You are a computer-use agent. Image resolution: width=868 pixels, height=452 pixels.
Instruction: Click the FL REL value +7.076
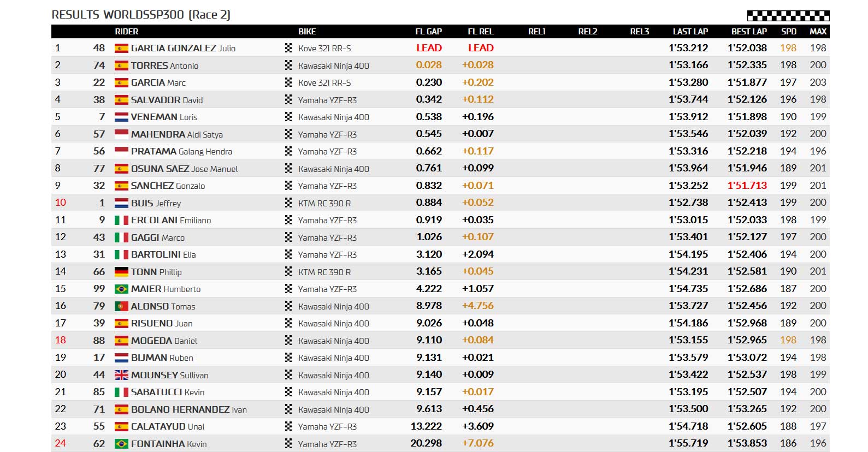pyautogui.click(x=478, y=443)
